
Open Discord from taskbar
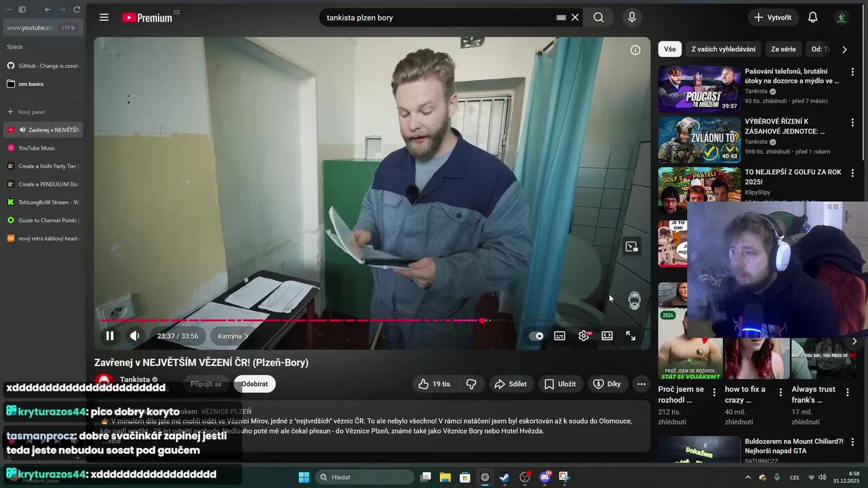click(545, 477)
